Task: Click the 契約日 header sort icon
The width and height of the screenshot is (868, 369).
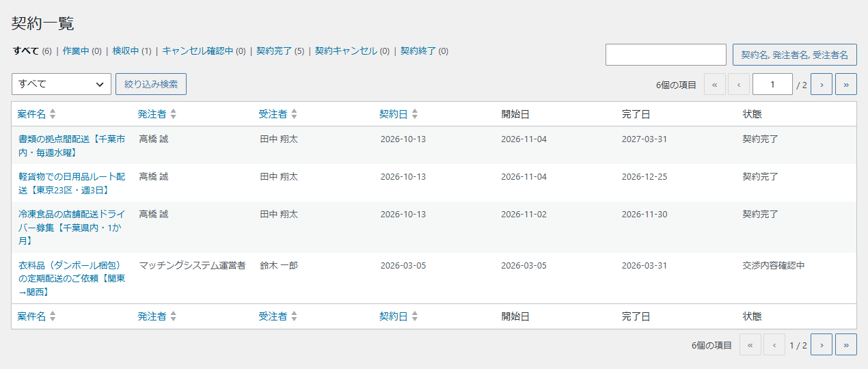Action: [415, 113]
